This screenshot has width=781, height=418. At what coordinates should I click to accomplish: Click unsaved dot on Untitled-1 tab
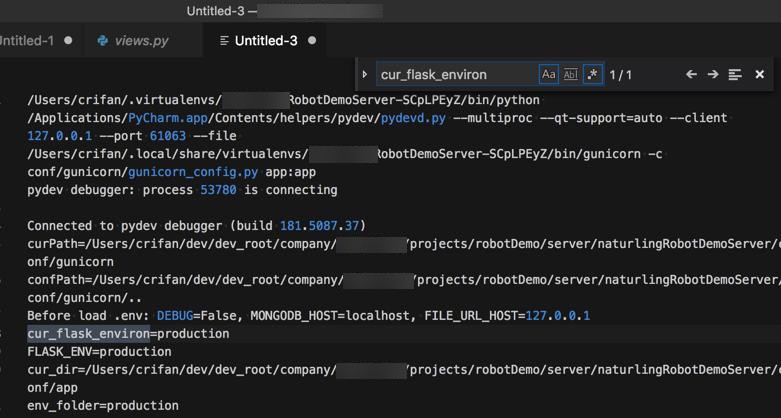coord(68,41)
